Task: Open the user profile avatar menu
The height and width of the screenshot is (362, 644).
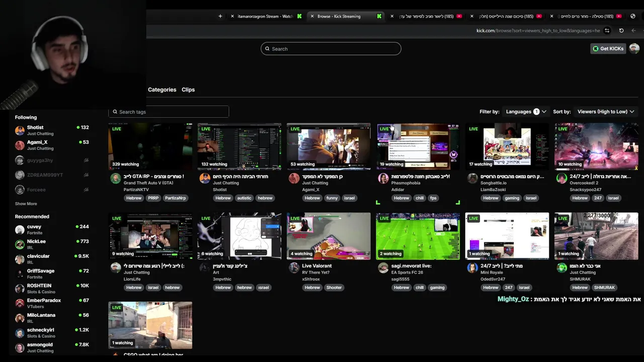Action: pos(634,49)
